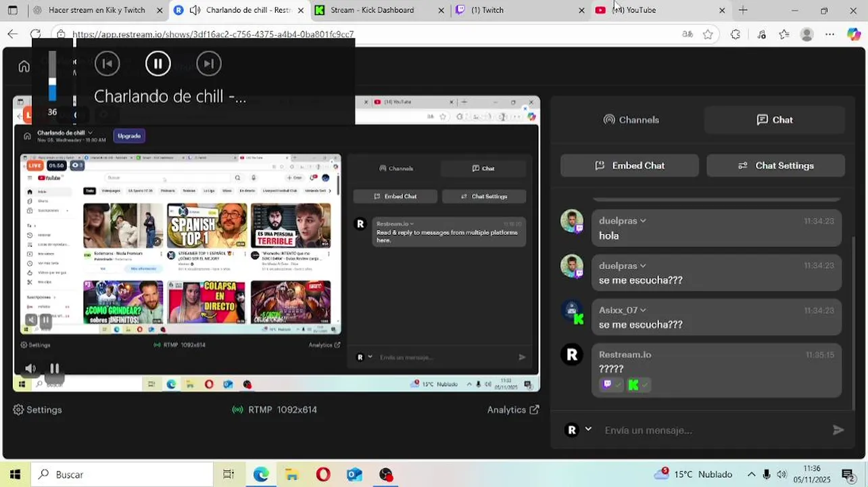Screen dimensions: 868x487
Task: Click the browser back arrow
Action: point(13,34)
